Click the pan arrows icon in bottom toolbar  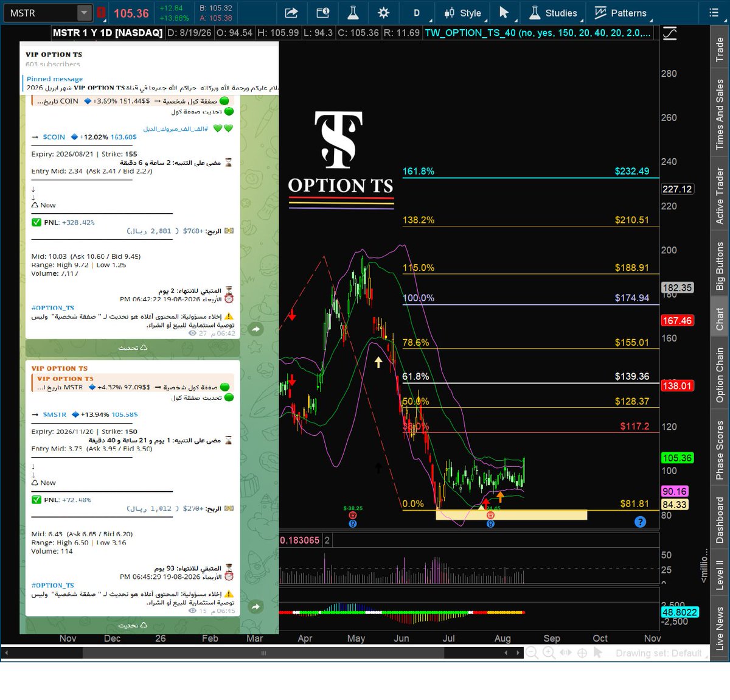pyautogui.click(x=566, y=653)
